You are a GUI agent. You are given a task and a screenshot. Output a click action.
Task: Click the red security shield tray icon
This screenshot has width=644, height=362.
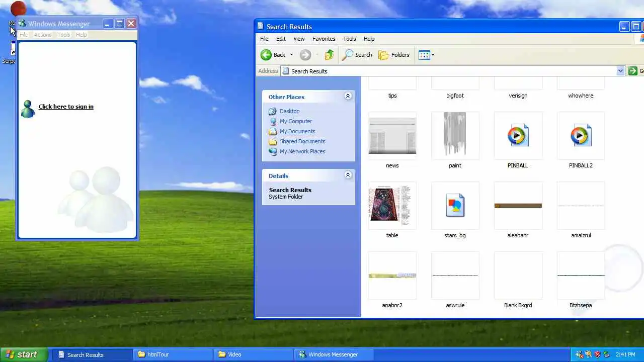click(597, 354)
